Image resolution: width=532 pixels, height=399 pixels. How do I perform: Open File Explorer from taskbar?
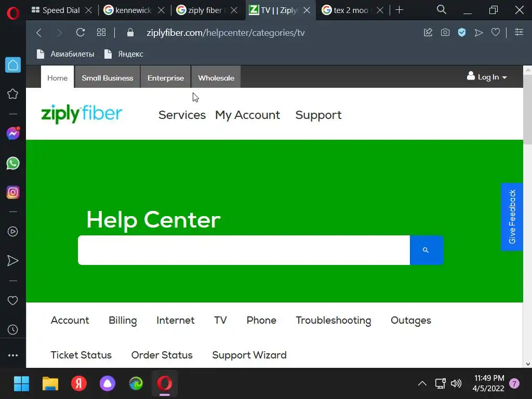(50, 383)
